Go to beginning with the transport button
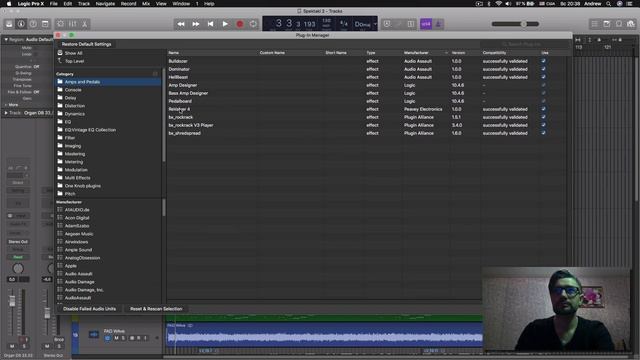Screen dimensions: 640x360 click(x=211, y=24)
